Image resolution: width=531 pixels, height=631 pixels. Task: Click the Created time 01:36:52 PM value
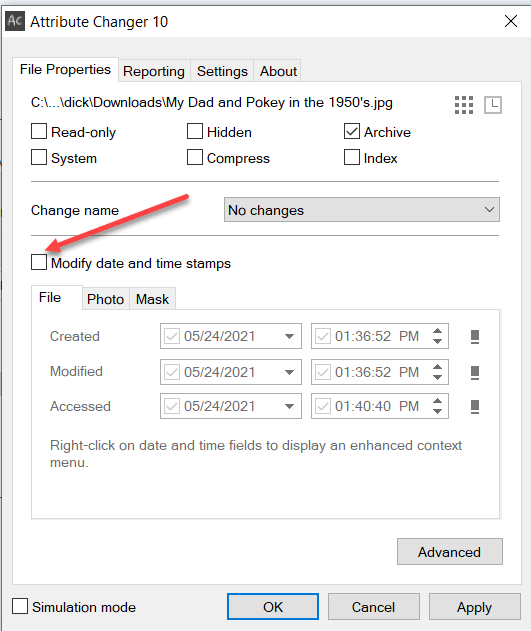pyautogui.click(x=377, y=336)
